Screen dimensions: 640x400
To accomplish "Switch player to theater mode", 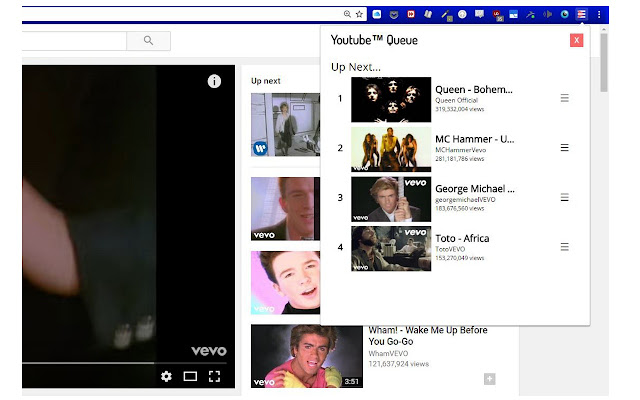I will point(190,376).
